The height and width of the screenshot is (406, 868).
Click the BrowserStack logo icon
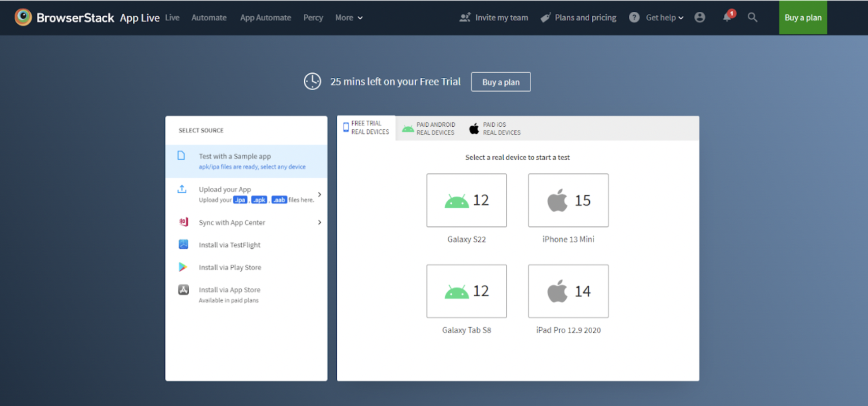click(x=23, y=17)
